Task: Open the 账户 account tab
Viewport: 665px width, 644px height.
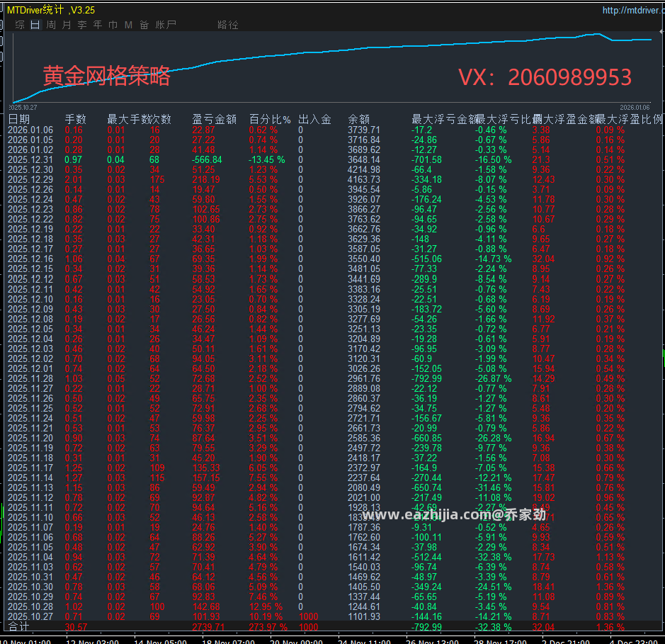Action: click(166, 25)
